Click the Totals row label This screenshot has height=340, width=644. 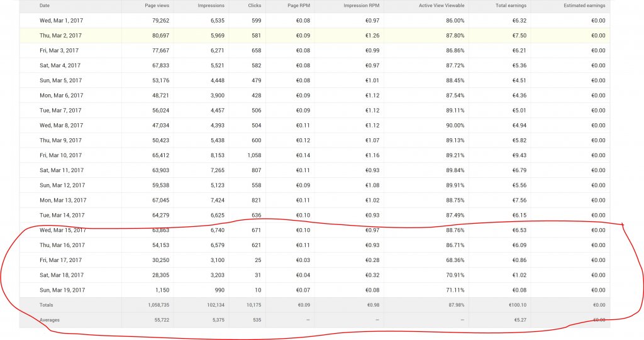point(47,305)
